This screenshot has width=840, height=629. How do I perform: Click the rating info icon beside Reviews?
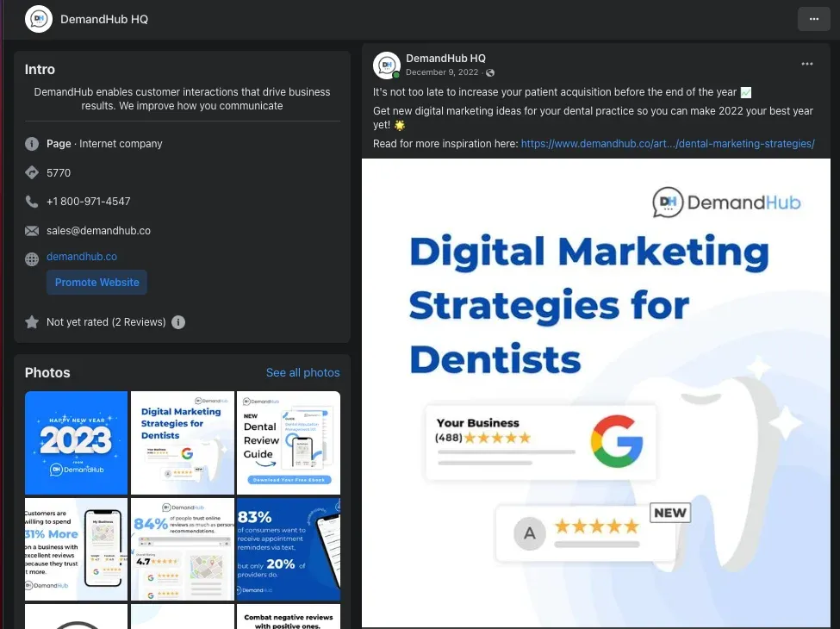[x=177, y=322]
